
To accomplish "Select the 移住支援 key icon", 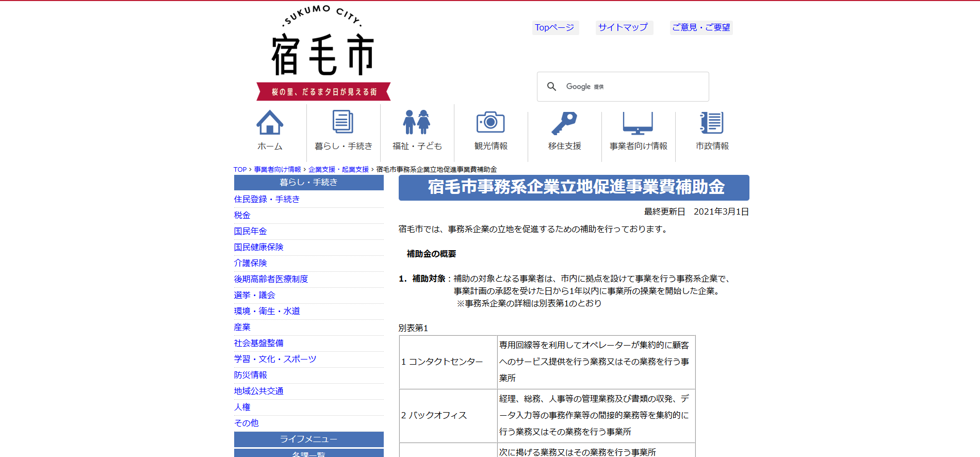I will (x=564, y=123).
